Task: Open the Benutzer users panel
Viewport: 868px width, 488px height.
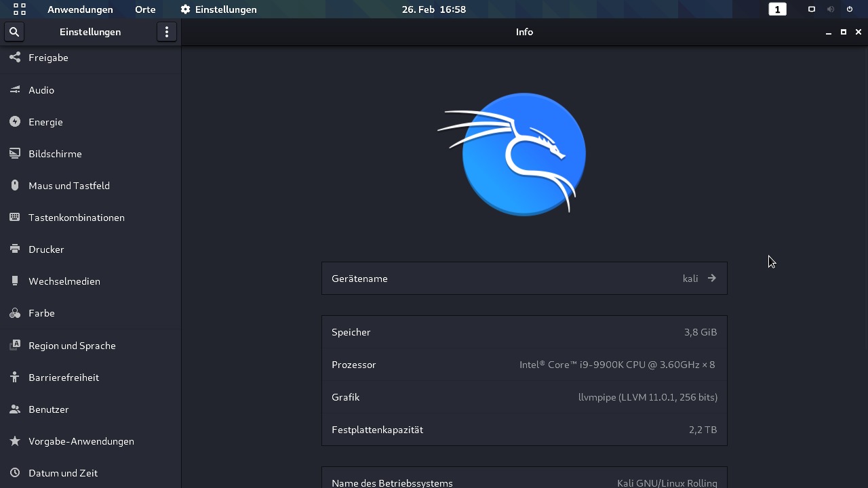Action: [47, 409]
